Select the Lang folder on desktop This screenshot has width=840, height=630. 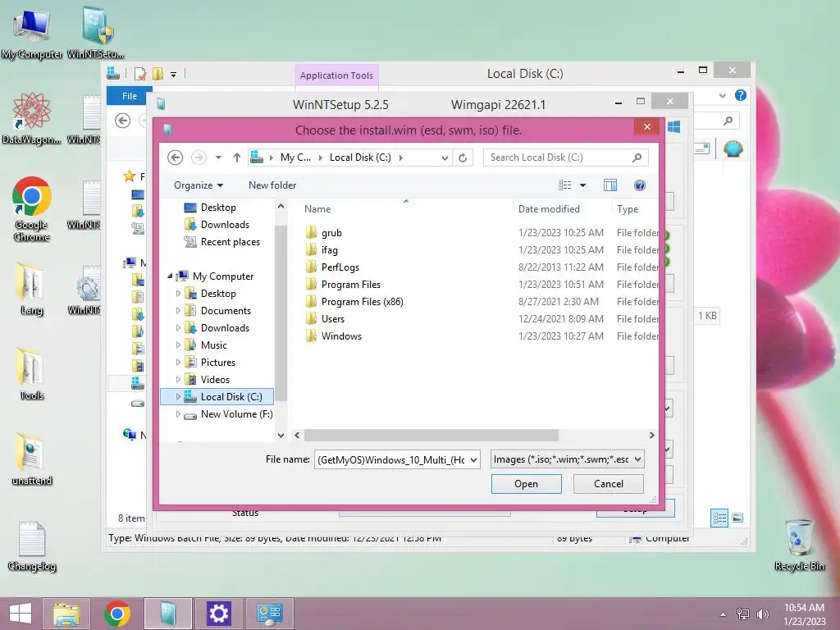pos(32,290)
